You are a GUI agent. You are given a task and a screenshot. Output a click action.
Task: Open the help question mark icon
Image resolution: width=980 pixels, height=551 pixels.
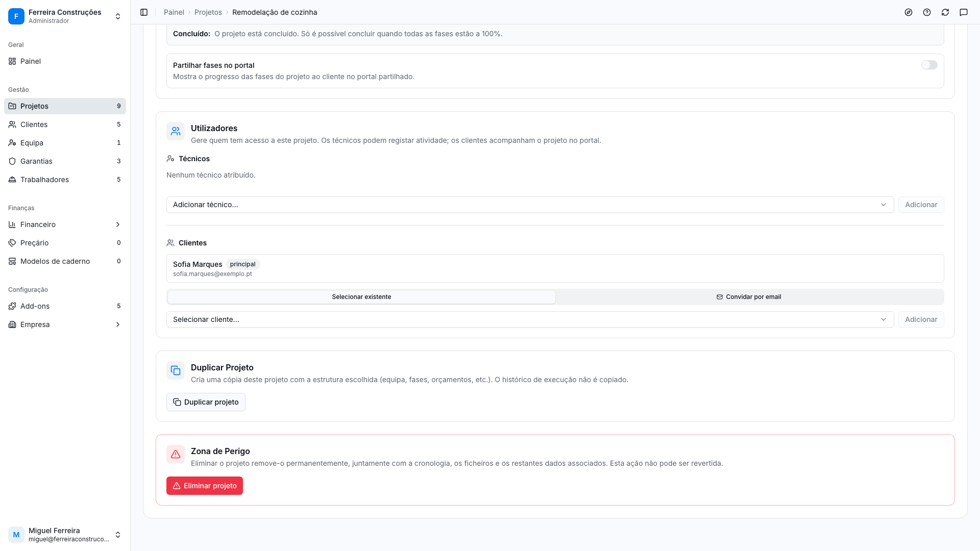pyautogui.click(x=927, y=12)
